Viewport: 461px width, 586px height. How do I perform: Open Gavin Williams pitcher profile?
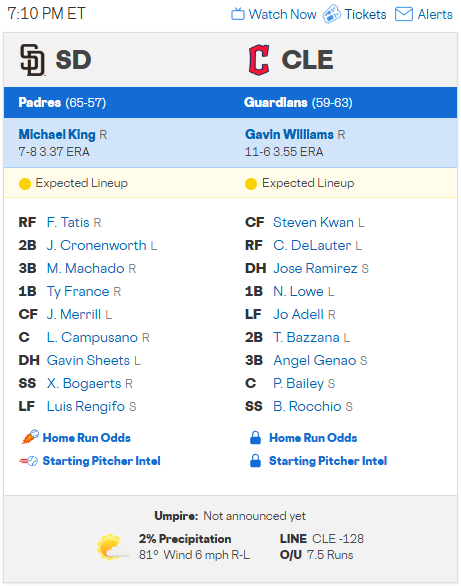pos(289,134)
